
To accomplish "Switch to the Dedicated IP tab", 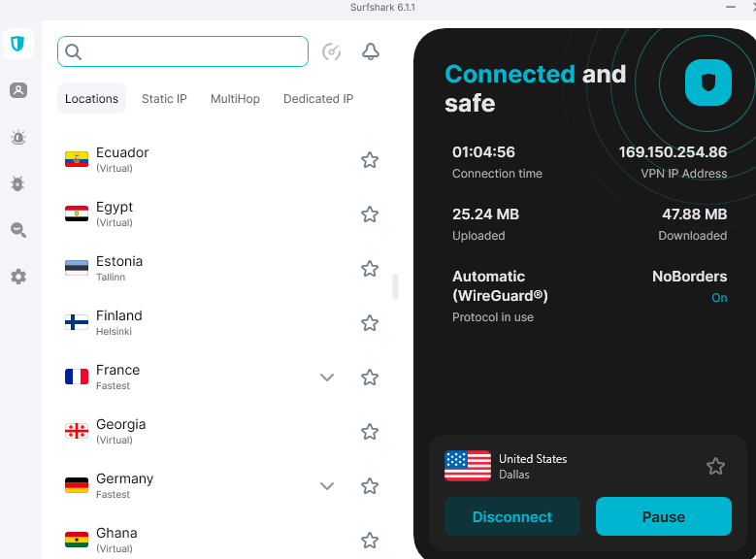I will click(318, 98).
